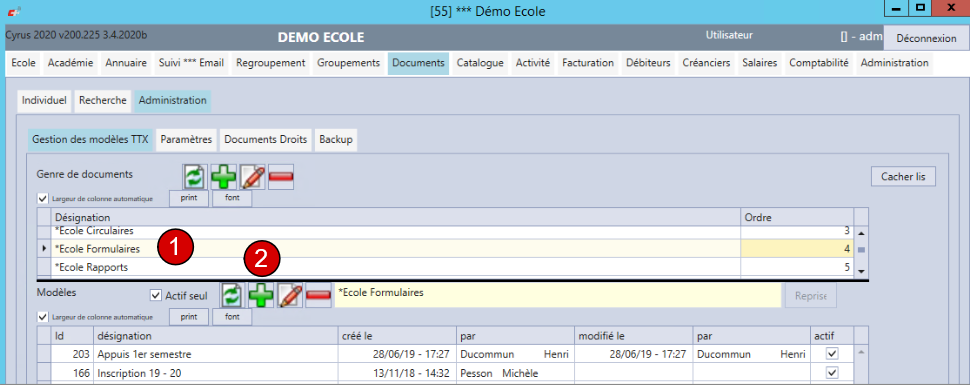The width and height of the screenshot is (970, 385).
Task: Open the Catalogue tab
Action: [x=480, y=63]
